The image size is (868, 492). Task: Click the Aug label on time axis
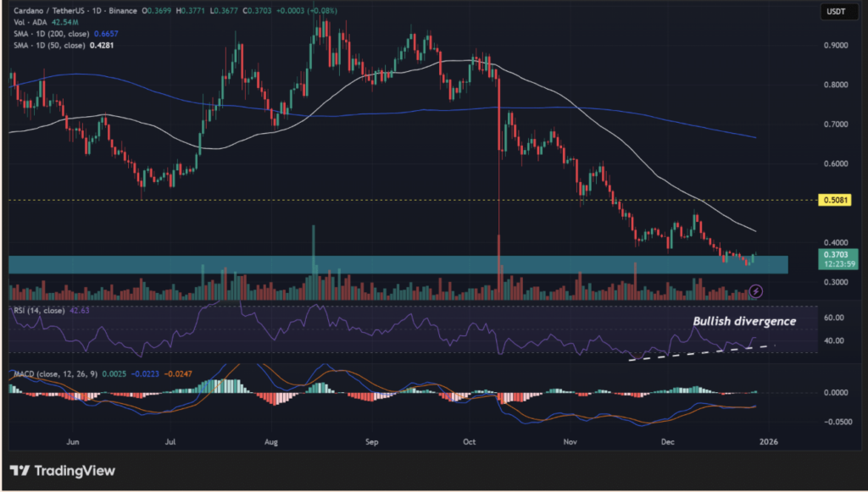(x=271, y=441)
